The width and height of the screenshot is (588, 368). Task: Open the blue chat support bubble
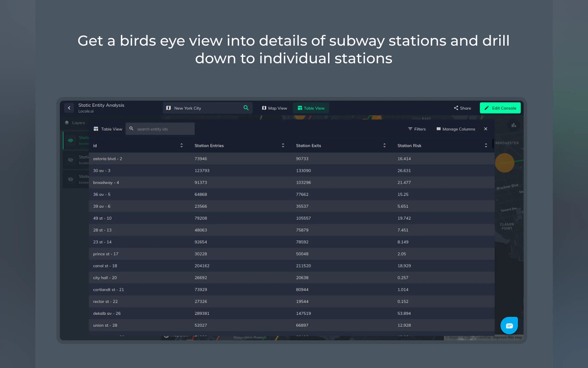tap(509, 325)
